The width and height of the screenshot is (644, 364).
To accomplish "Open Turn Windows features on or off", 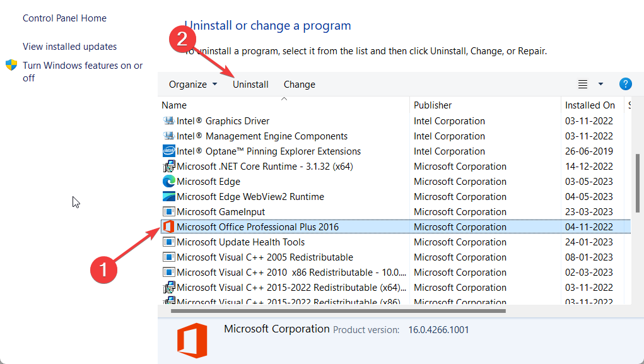I will point(83,71).
